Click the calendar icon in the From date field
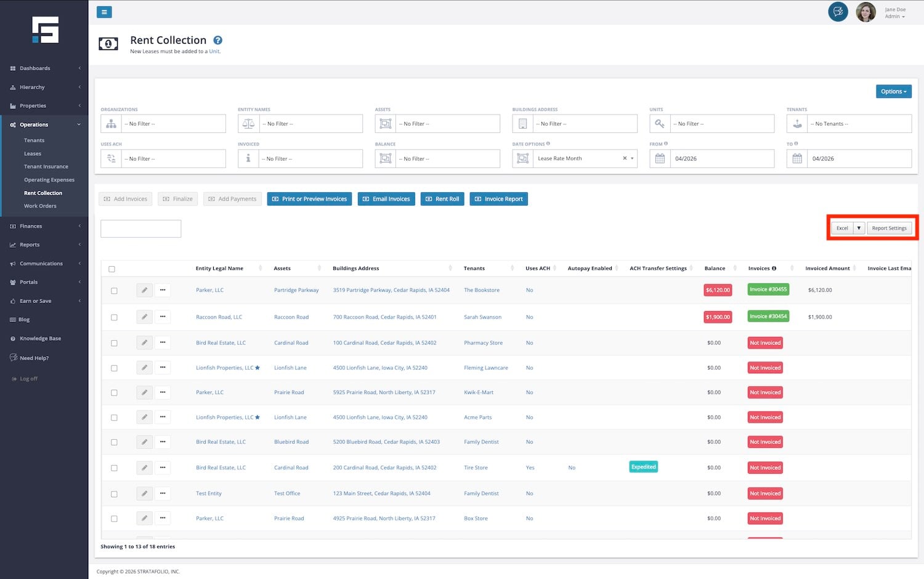Viewport: 924px width, 579px height. coord(660,158)
